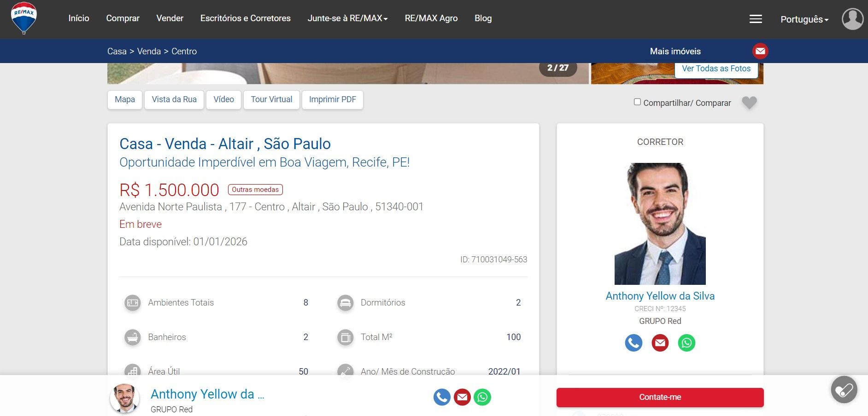Screen dimensions: 868x416
Task: Open the user profile avatar icon
Action: tap(853, 19)
